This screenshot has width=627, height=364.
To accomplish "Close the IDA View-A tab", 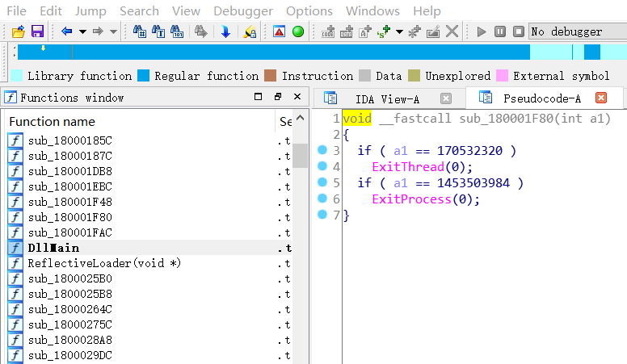I will click(446, 98).
